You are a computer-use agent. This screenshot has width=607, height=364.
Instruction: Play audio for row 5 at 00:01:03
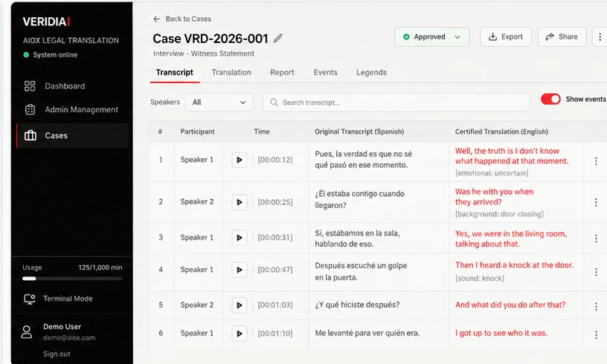click(240, 305)
